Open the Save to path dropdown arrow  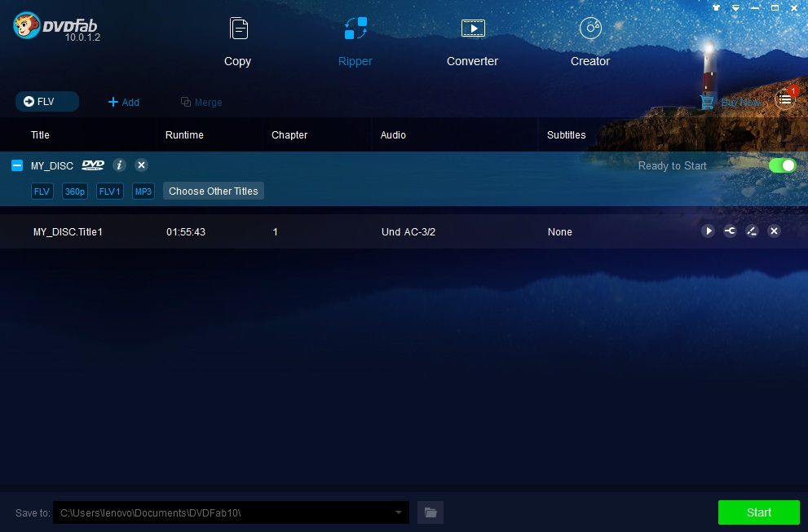pyautogui.click(x=398, y=512)
